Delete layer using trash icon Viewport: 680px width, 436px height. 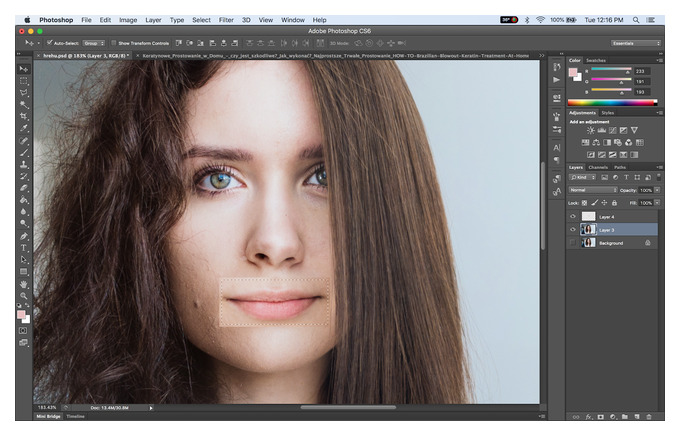(649, 416)
